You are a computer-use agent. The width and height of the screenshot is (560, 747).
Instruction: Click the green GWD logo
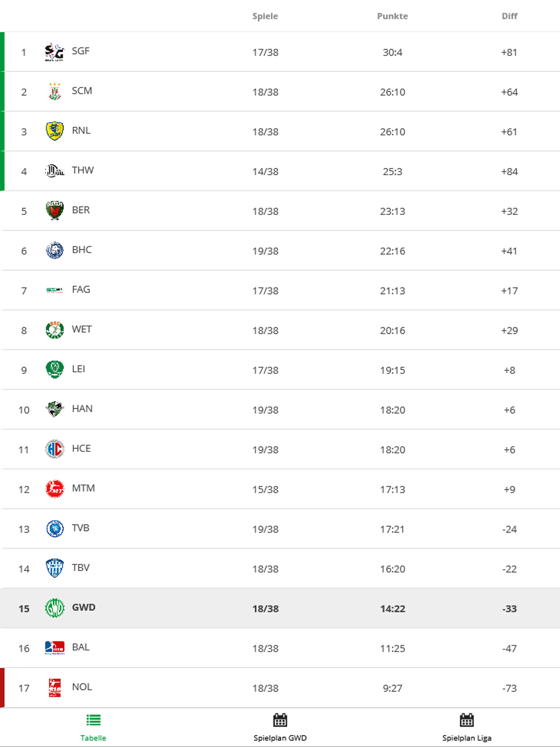pos(55,608)
